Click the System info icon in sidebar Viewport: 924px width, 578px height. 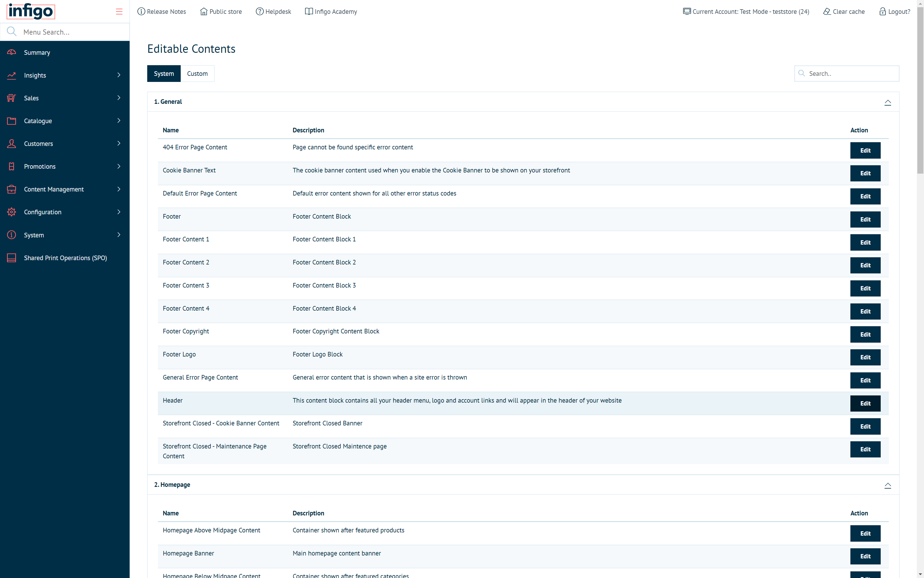(12, 235)
